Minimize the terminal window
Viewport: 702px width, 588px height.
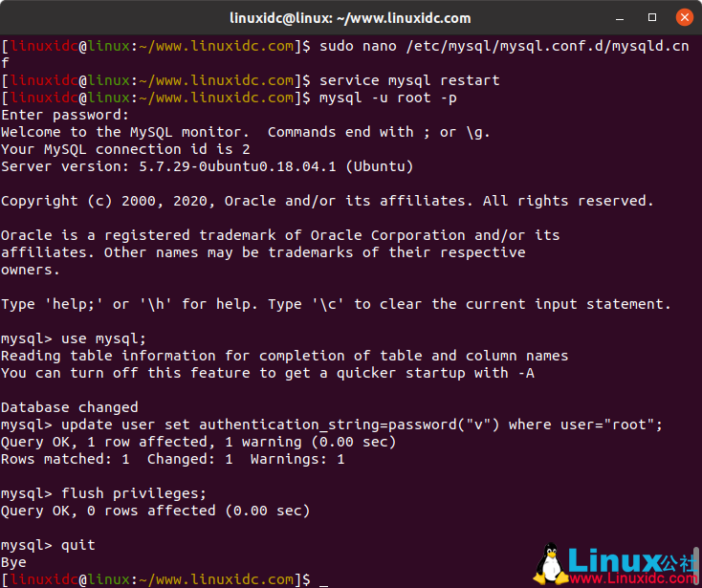click(620, 18)
